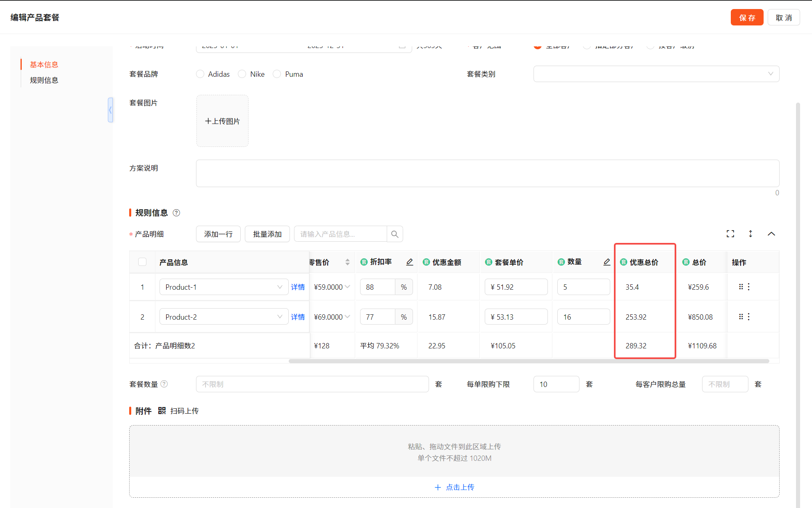Select 基本信息 in the sidebar
Image resolution: width=812 pixels, height=508 pixels.
[x=44, y=64]
